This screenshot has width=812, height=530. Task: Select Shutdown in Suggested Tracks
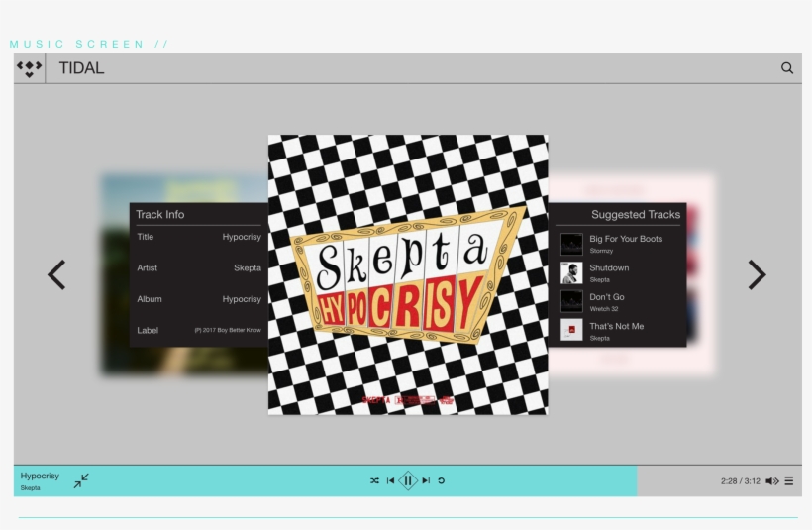pyautogui.click(x=609, y=268)
